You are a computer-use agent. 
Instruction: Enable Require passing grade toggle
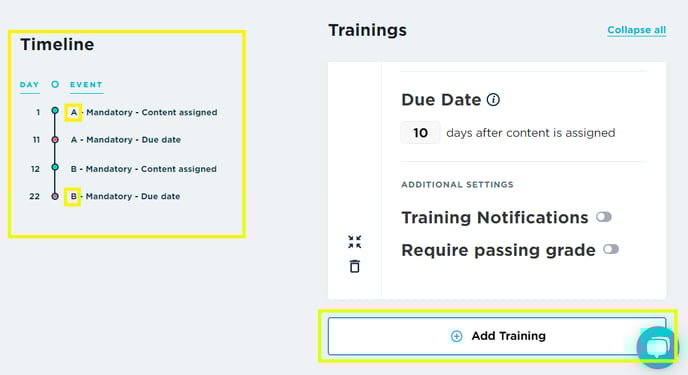(x=611, y=250)
